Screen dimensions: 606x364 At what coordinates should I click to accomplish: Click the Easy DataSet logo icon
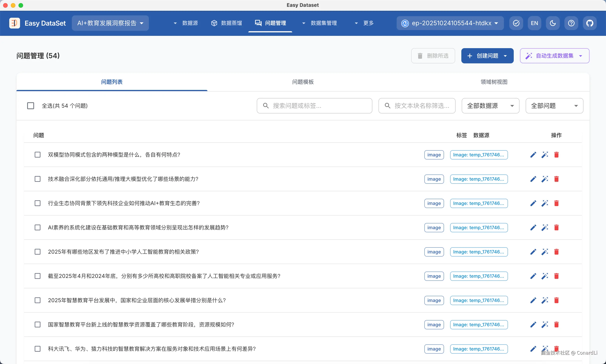[14, 23]
